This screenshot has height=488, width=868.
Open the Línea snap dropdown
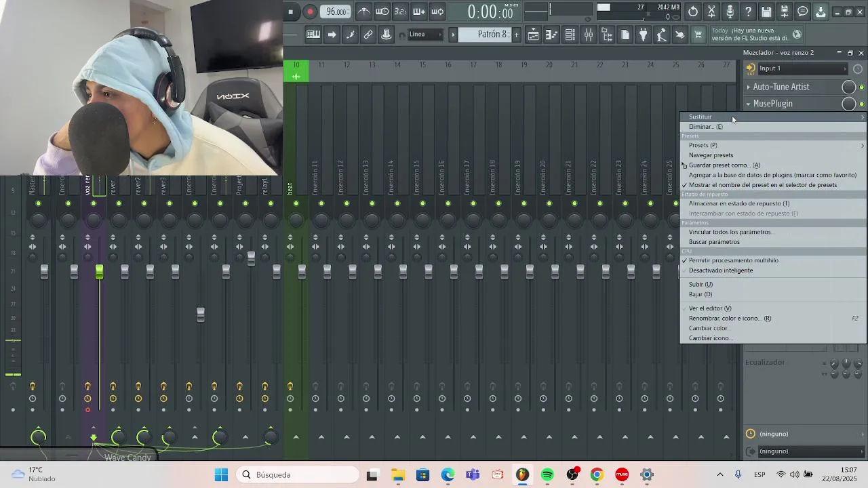(425, 35)
